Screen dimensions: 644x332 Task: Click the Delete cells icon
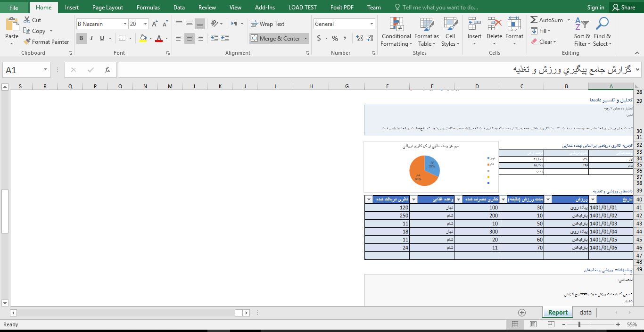click(x=494, y=25)
